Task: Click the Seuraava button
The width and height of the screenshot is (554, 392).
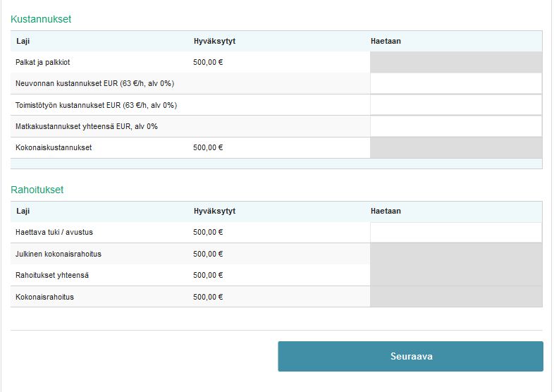Action: tap(410, 356)
